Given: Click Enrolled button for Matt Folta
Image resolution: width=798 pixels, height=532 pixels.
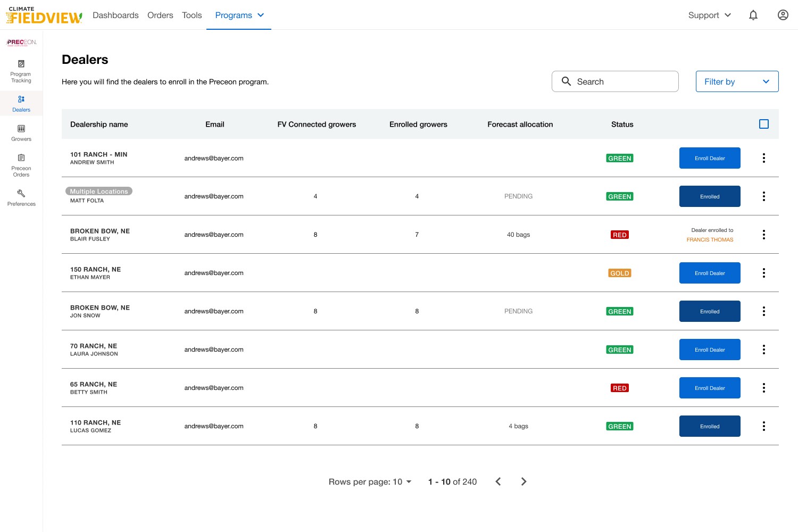Looking at the screenshot, I should point(710,196).
